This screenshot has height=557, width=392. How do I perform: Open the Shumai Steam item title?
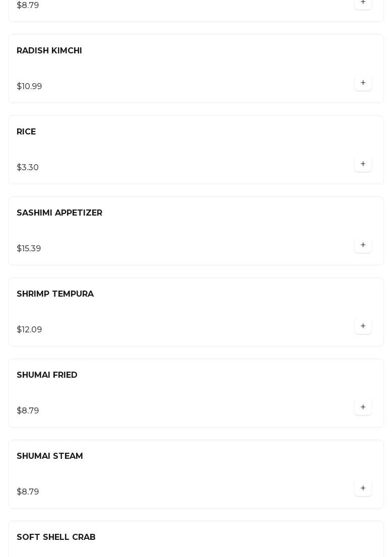click(50, 456)
